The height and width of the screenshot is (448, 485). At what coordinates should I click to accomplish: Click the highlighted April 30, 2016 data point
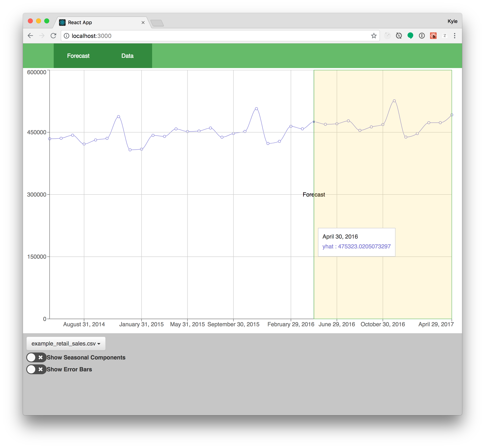(314, 122)
